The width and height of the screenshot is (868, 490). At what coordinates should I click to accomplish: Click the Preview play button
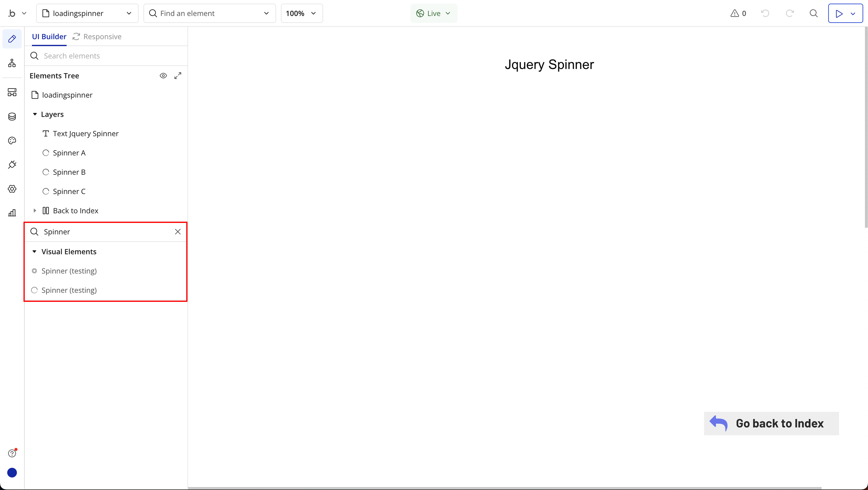pos(839,13)
